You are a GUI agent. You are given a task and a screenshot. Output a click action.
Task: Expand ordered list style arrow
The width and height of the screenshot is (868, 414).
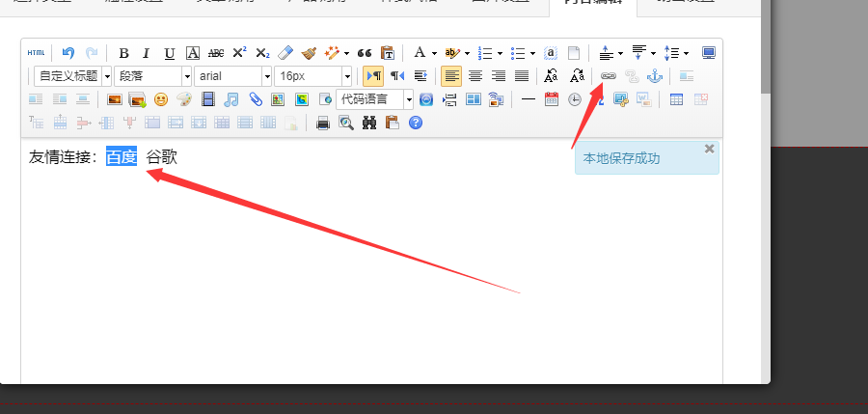pos(500,54)
